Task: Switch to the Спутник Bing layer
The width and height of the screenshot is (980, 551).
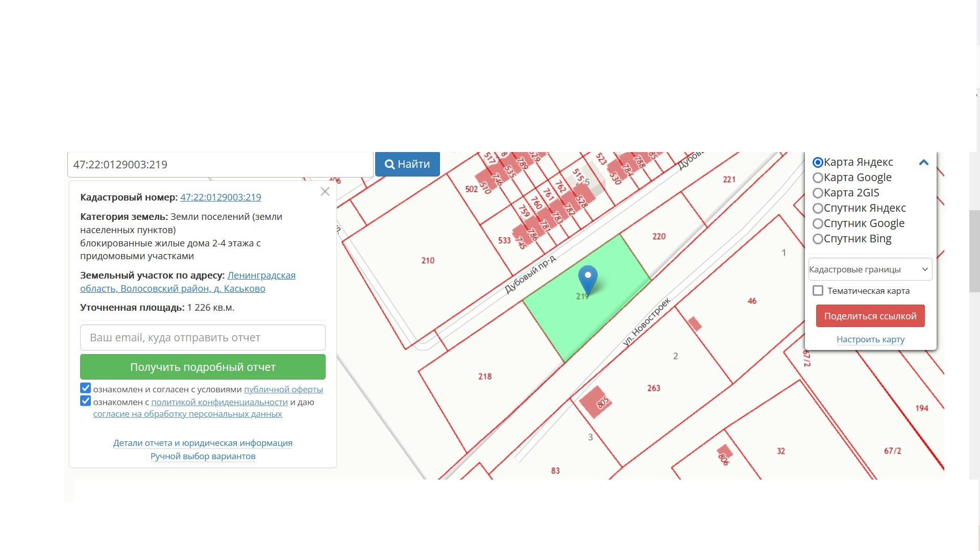Action: 818,239
